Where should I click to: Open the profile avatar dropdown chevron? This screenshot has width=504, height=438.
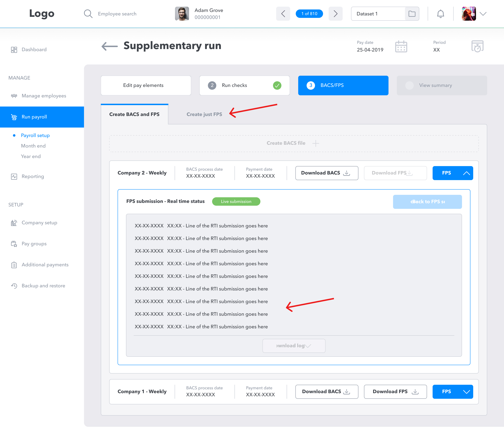[x=483, y=14]
